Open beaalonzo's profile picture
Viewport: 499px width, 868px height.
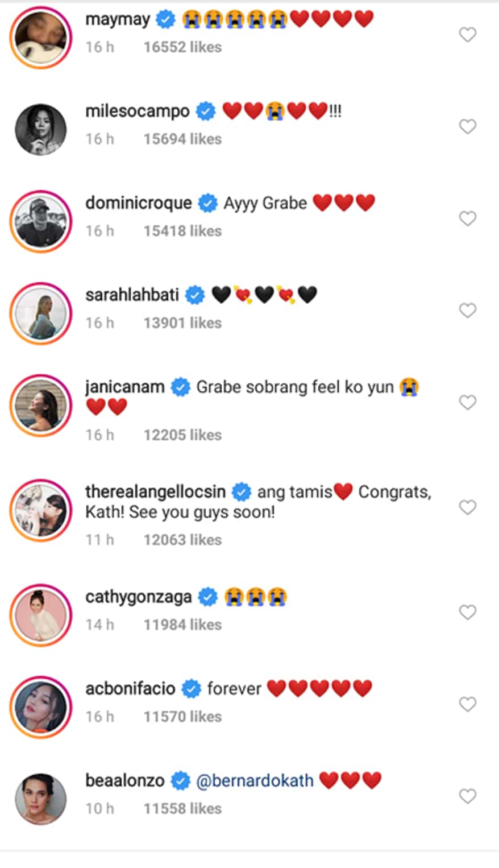coord(40,799)
